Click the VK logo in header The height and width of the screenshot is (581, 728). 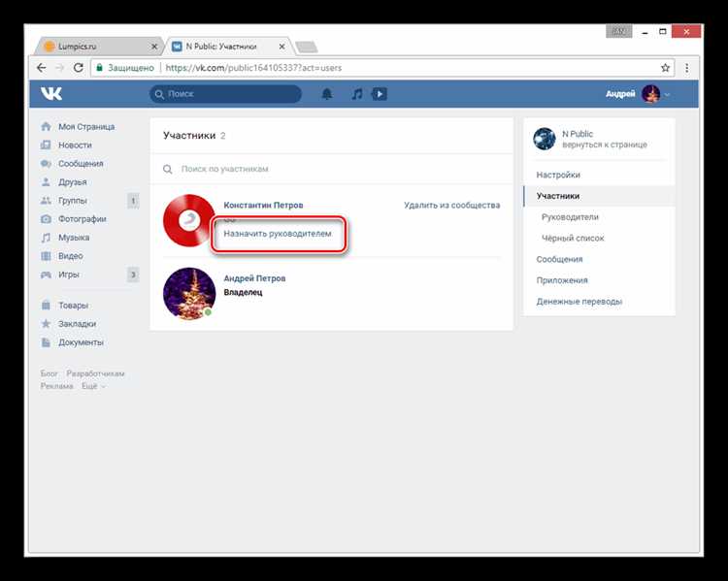51,94
